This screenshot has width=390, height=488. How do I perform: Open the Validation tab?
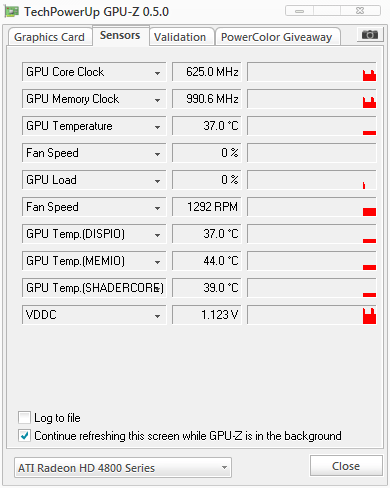point(180,37)
